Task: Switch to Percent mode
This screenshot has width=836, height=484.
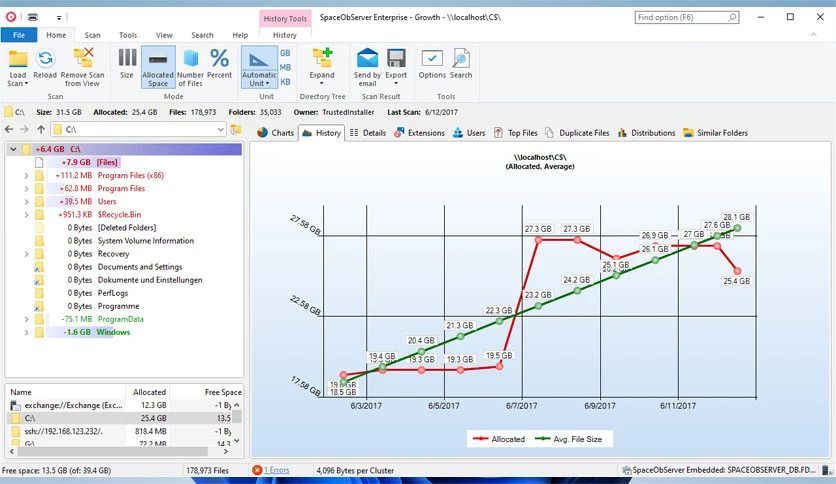Action: pyautogui.click(x=219, y=64)
